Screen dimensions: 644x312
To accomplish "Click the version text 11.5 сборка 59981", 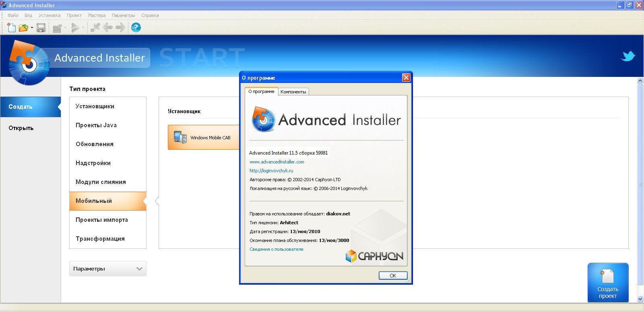I will 308,153.
